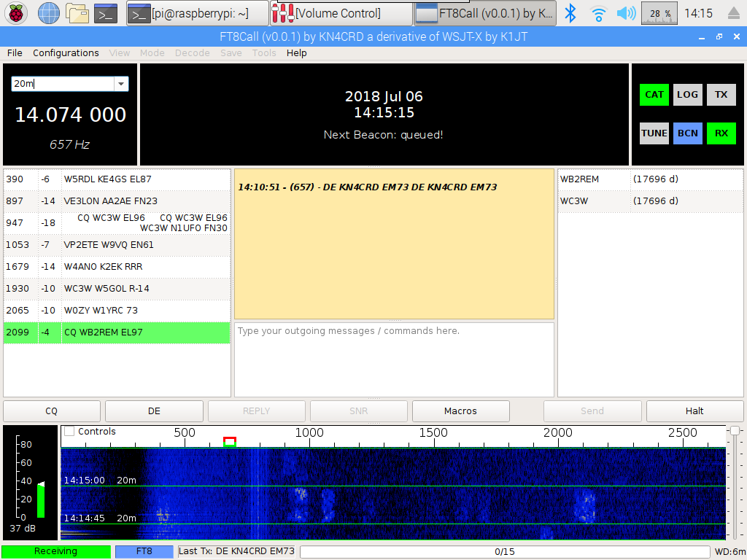
Task: Switch to the pi@raspberrypi terminal window
Action: pos(197,13)
